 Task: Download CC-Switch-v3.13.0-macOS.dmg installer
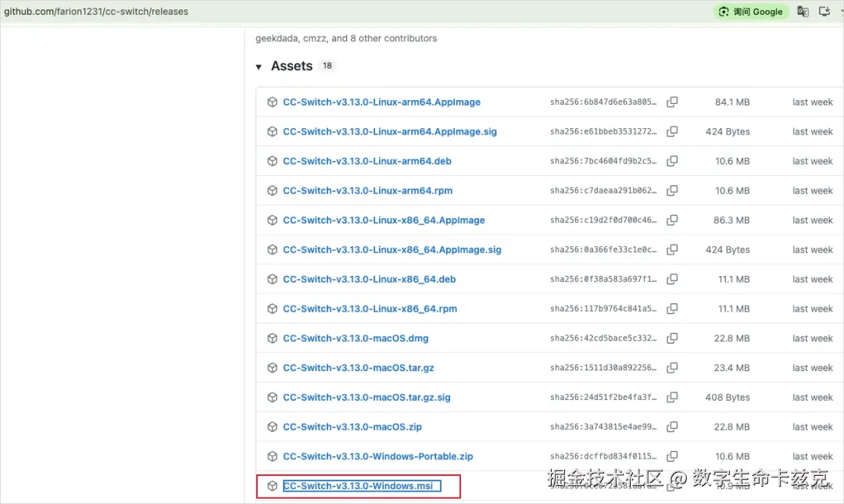tap(356, 338)
